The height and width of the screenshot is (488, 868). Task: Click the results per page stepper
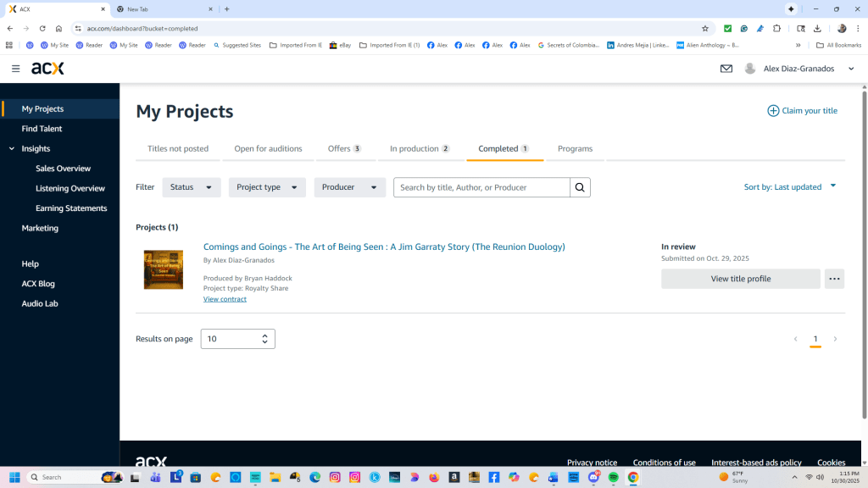[264, 339]
